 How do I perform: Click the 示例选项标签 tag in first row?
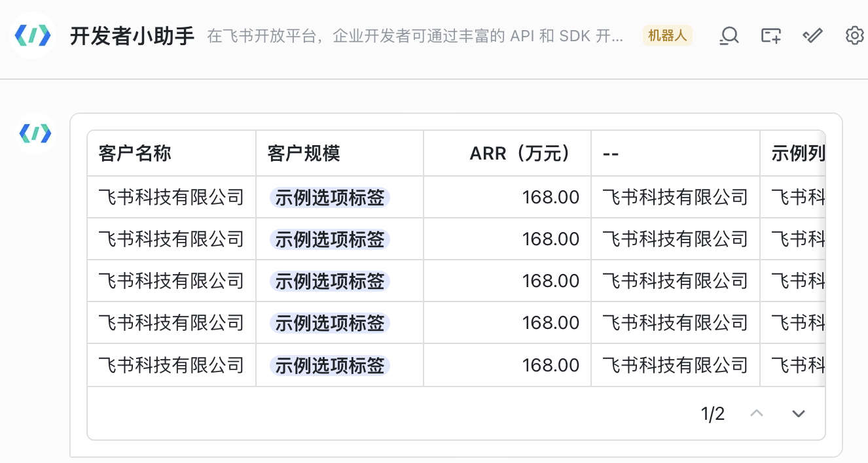tap(330, 197)
